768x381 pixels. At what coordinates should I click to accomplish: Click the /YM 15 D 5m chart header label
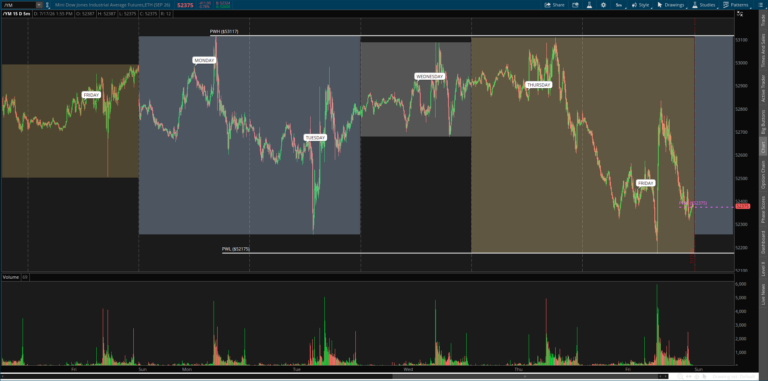coord(17,14)
